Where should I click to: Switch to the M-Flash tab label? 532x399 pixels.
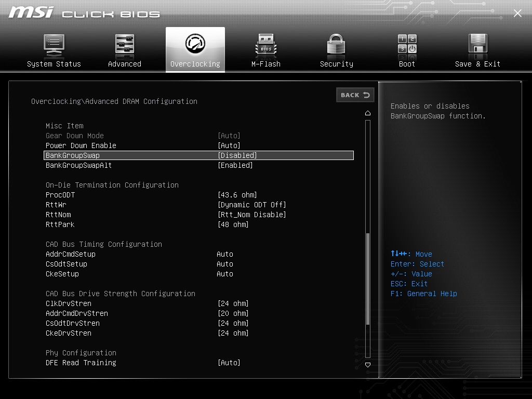point(266,64)
